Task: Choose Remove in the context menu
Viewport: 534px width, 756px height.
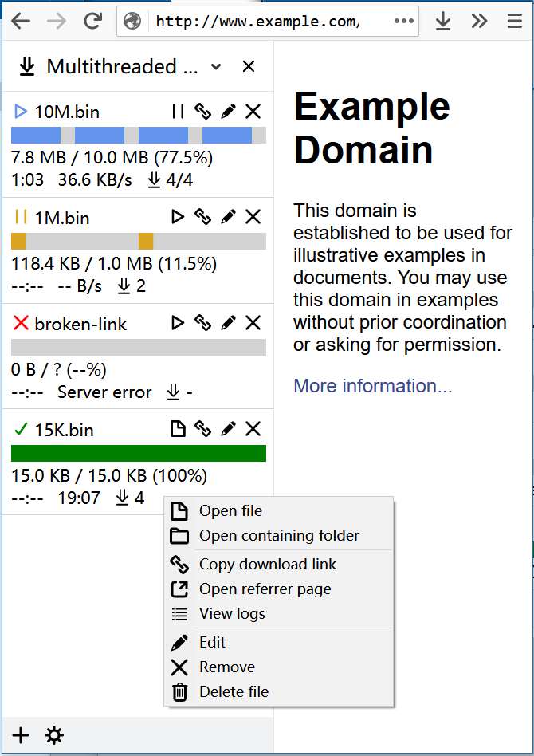Action: (x=279, y=667)
